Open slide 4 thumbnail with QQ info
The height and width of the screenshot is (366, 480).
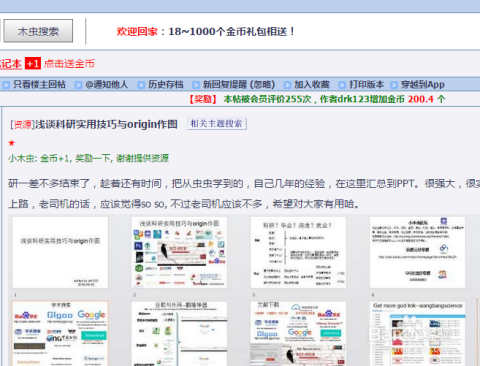(x=417, y=252)
